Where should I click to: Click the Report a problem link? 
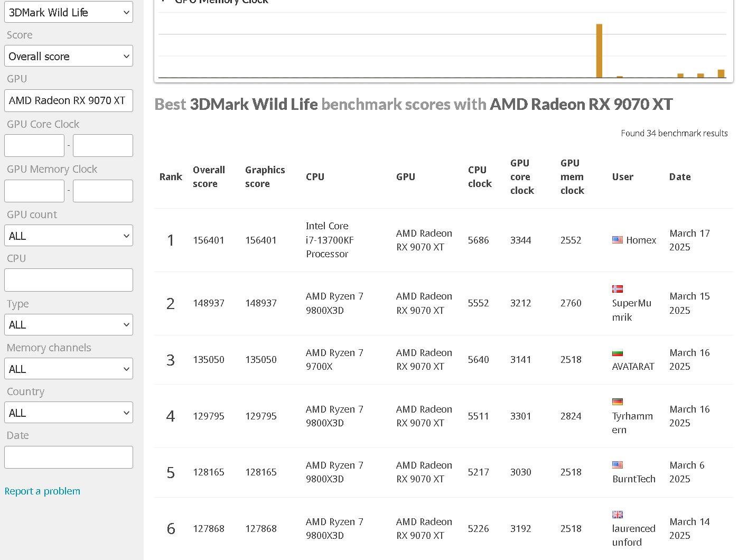42,491
